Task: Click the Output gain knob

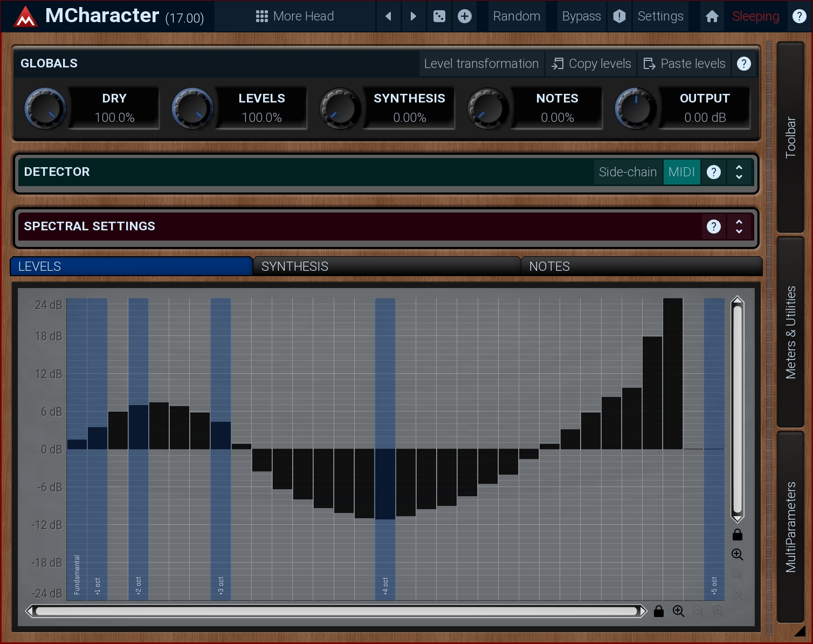Action: click(635, 108)
